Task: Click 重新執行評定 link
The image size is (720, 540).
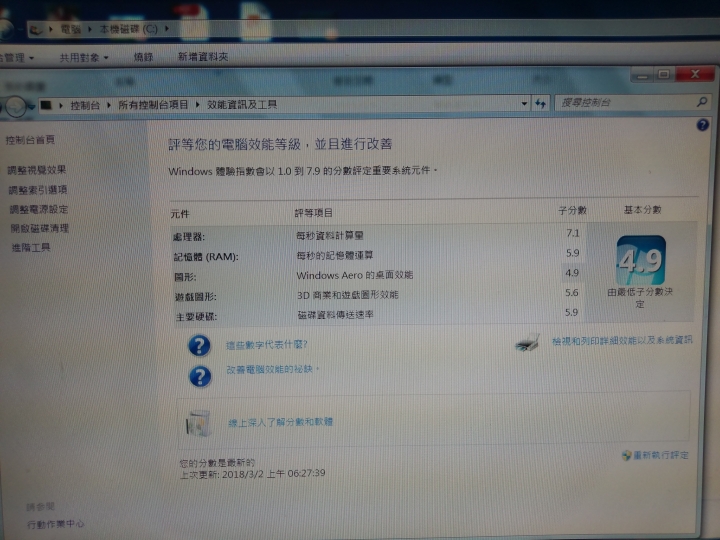Action: coord(661,455)
